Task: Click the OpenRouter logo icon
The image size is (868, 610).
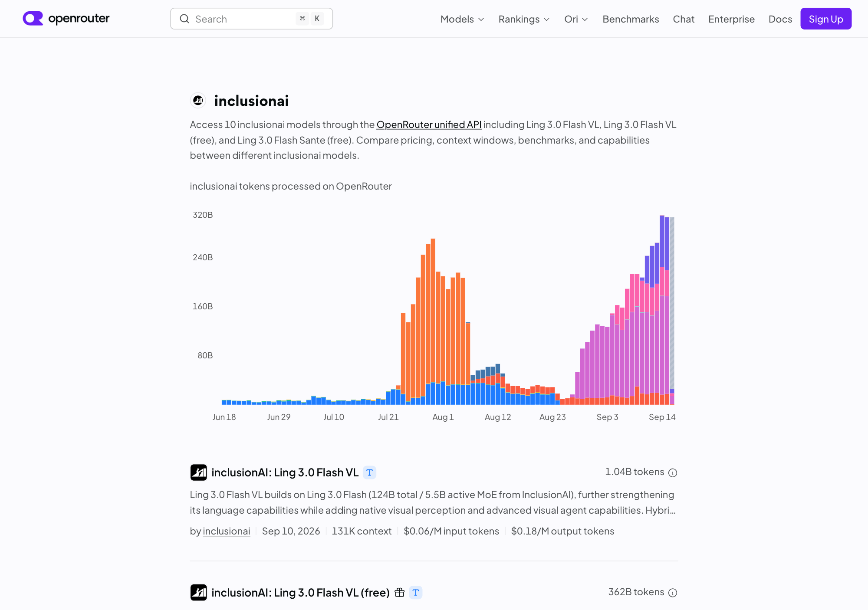Action: coord(33,19)
